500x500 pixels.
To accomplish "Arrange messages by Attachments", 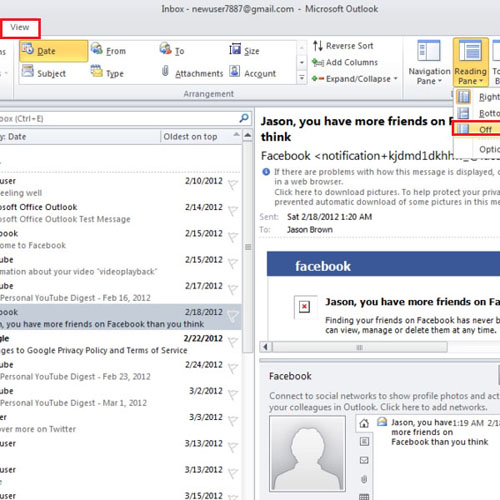I will (192, 73).
